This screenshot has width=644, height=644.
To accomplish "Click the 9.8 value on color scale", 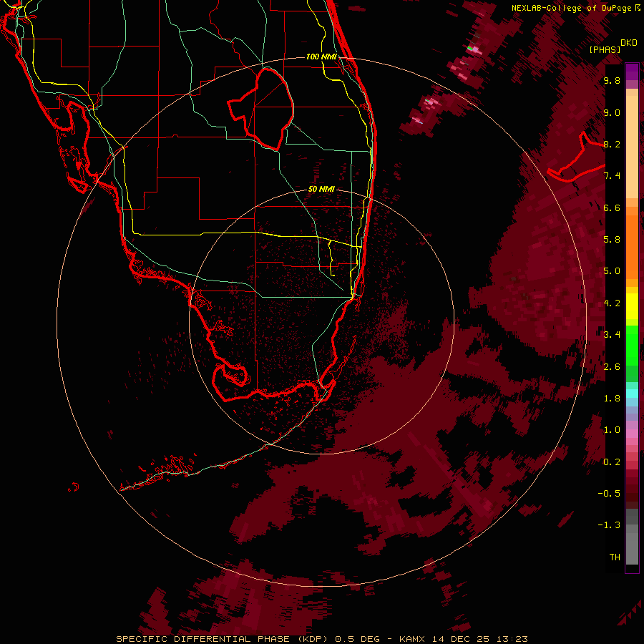I will coord(612,80).
